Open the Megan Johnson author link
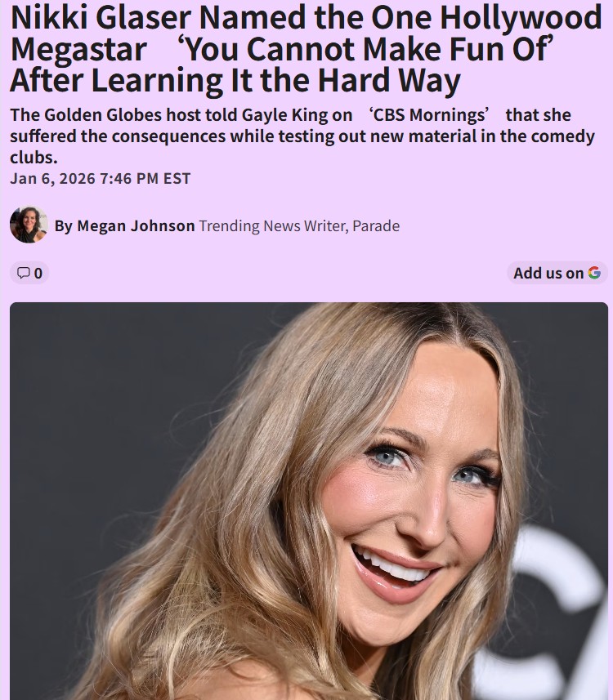The image size is (613, 700). pos(136,226)
